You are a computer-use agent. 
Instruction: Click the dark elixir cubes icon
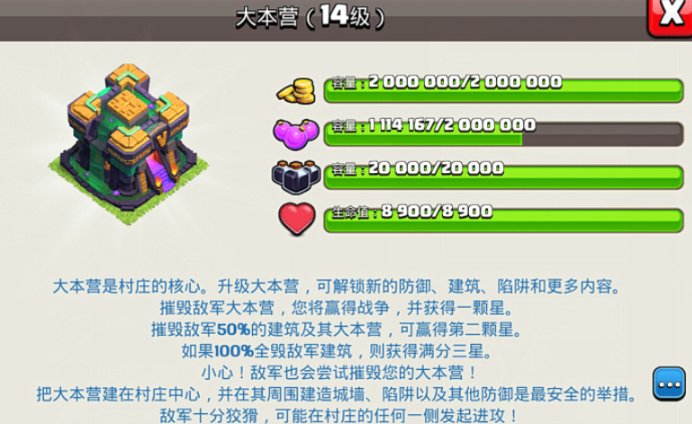click(296, 177)
